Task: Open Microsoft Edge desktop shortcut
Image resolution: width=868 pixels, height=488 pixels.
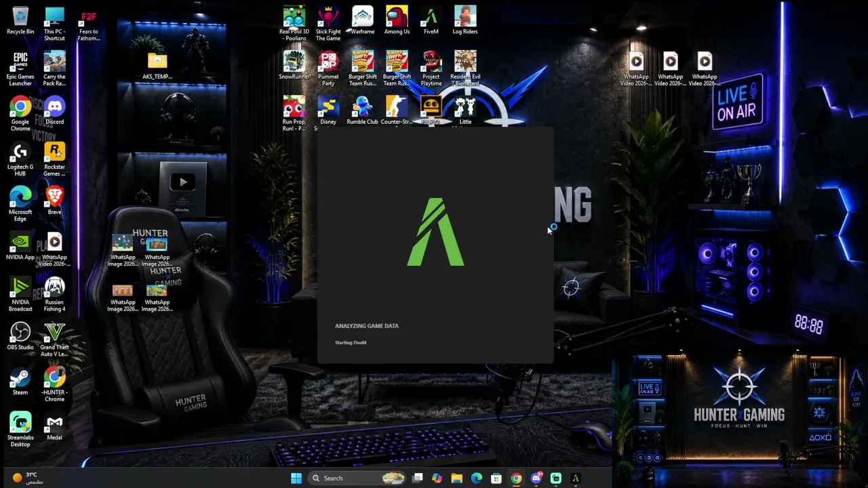Action: click(20, 204)
